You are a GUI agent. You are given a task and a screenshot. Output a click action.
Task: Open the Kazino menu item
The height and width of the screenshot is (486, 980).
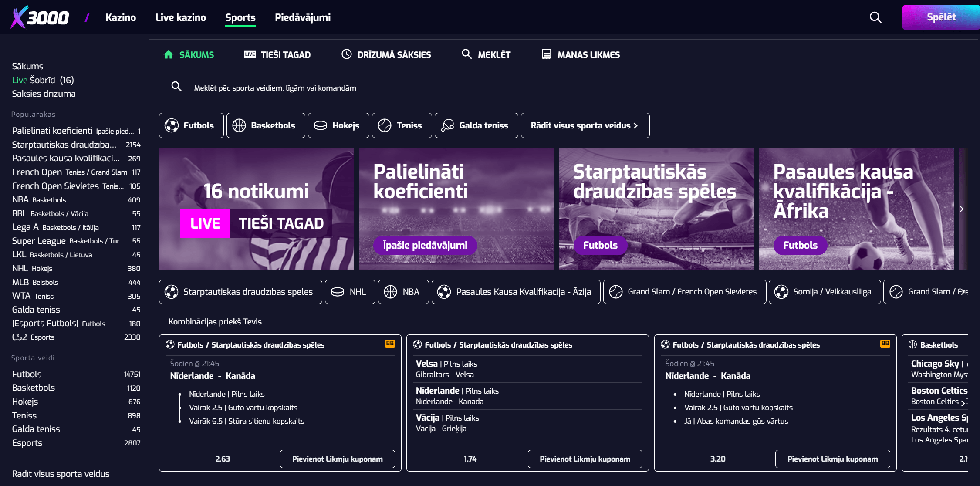[121, 17]
